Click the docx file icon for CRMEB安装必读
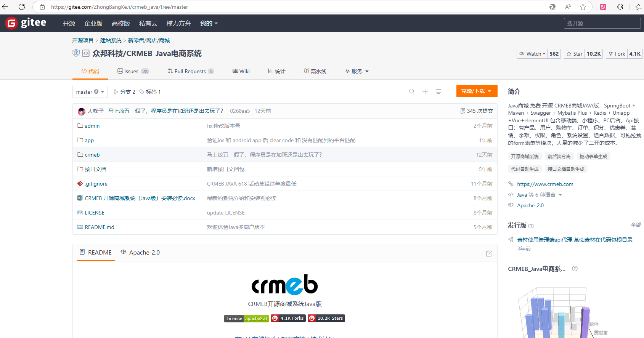The height and width of the screenshot is (338, 644). click(80, 198)
